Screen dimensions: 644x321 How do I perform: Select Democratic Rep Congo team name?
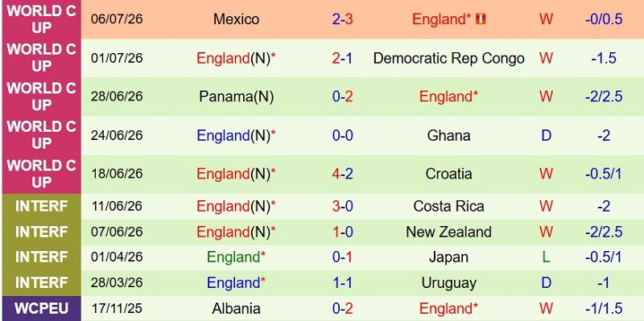click(x=448, y=58)
